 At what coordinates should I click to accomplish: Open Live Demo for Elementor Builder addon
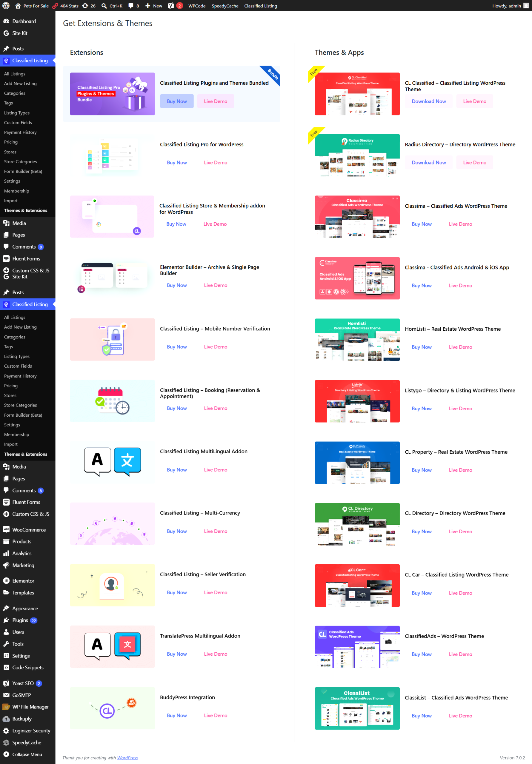click(215, 285)
